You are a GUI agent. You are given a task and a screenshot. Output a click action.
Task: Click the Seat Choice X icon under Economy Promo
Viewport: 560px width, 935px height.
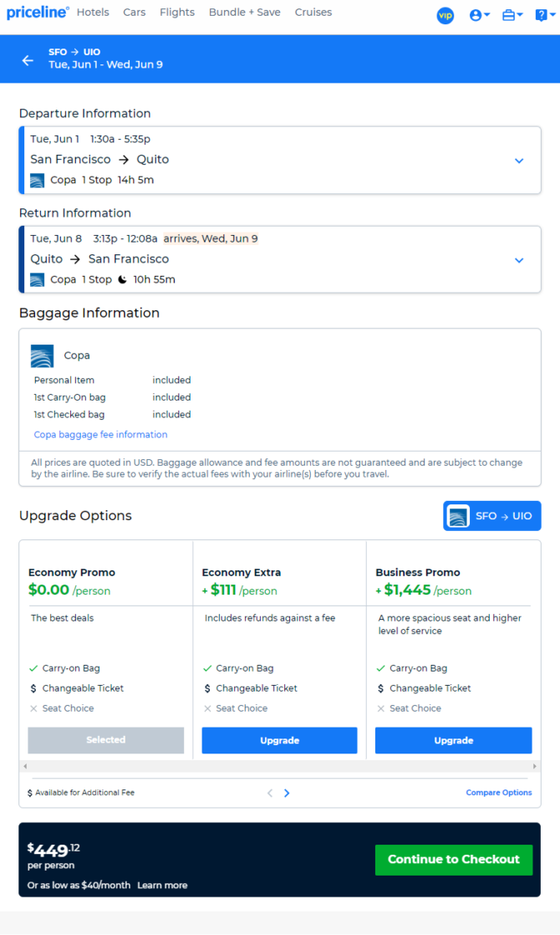coord(33,708)
